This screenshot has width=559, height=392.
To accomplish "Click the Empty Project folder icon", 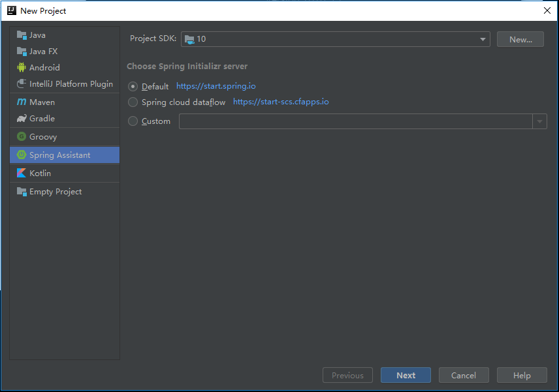I will 22,192.
